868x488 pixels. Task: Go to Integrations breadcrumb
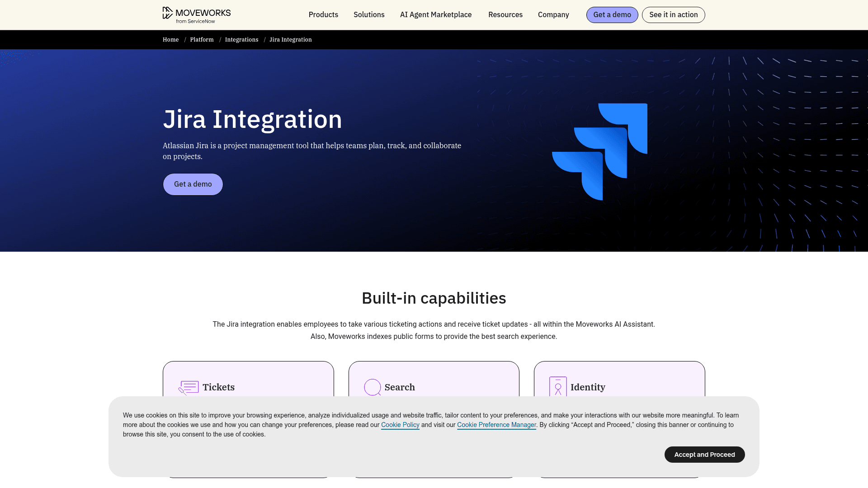coord(241,40)
